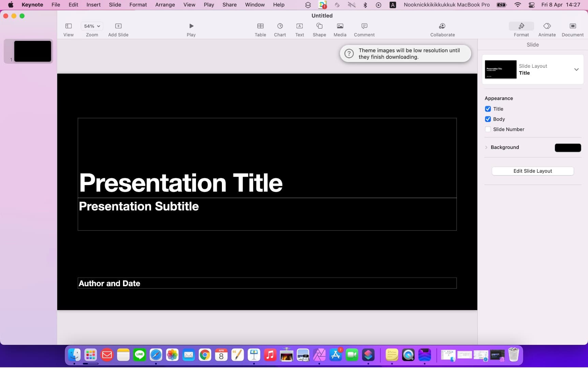Viewport: 588px width, 368px height.
Task: Click the Collaborate icon
Action: tap(442, 27)
